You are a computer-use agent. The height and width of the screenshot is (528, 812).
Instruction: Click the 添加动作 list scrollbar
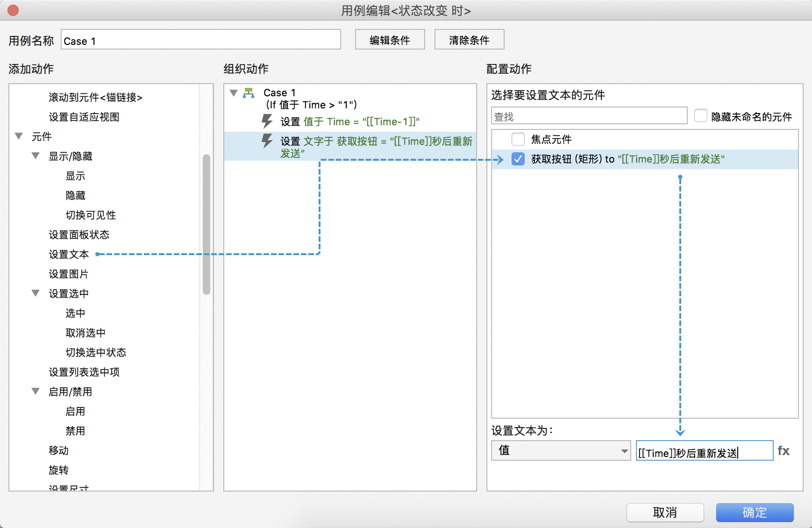point(207,224)
